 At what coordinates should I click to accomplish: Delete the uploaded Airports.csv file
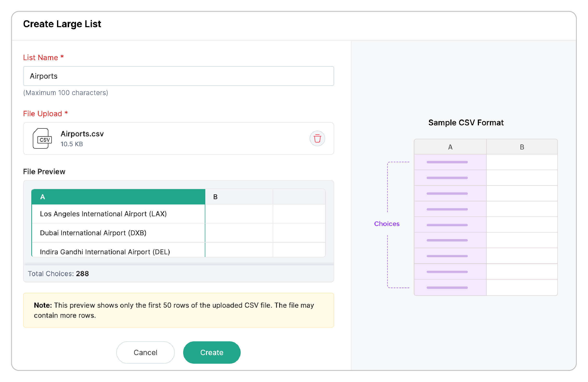[317, 138]
